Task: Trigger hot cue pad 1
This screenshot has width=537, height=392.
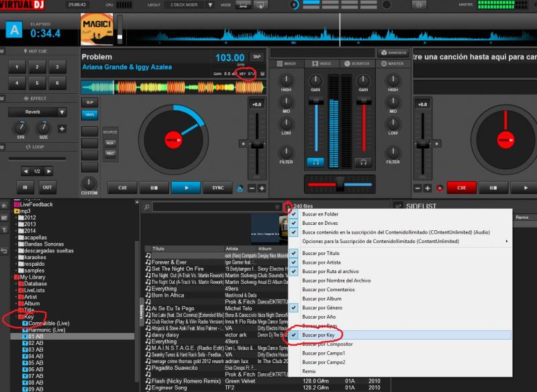Action: (17, 66)
